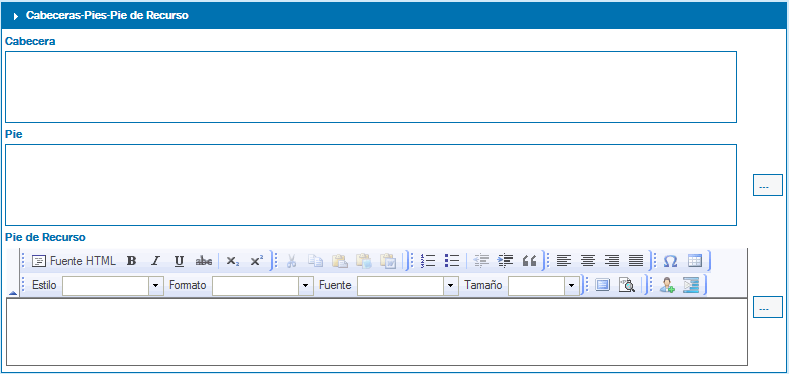
Task: Click the Cabecera label
Action: [x=30, y=41]
